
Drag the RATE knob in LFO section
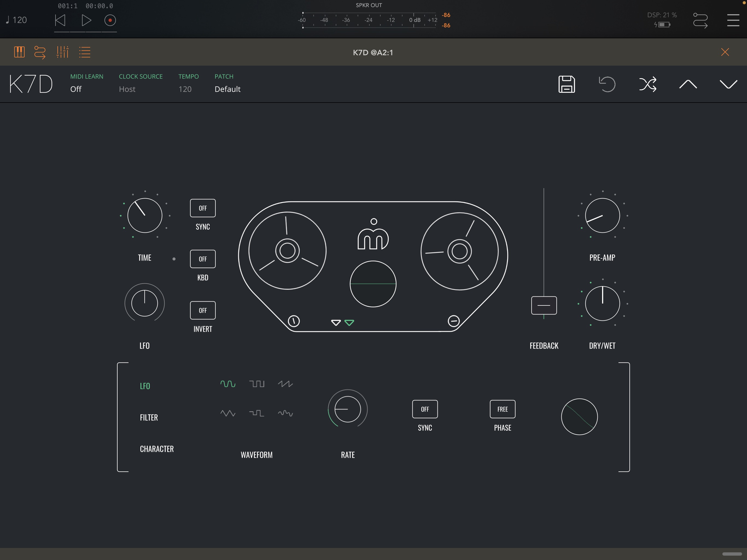pyautogui.click(x=347, y=409)
